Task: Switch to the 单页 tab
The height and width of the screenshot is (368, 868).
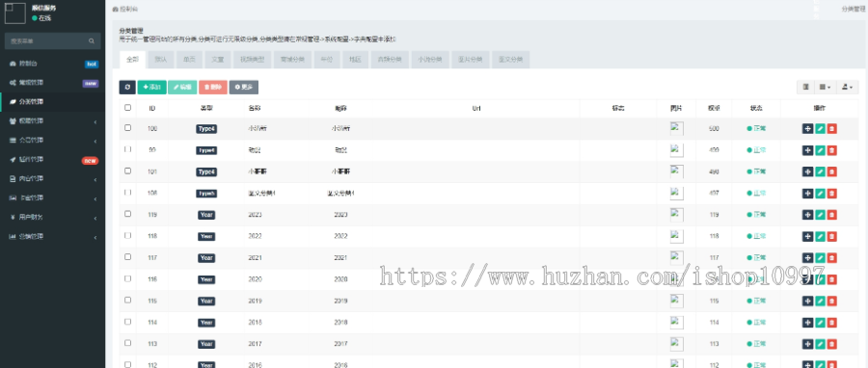Action: 190,60
